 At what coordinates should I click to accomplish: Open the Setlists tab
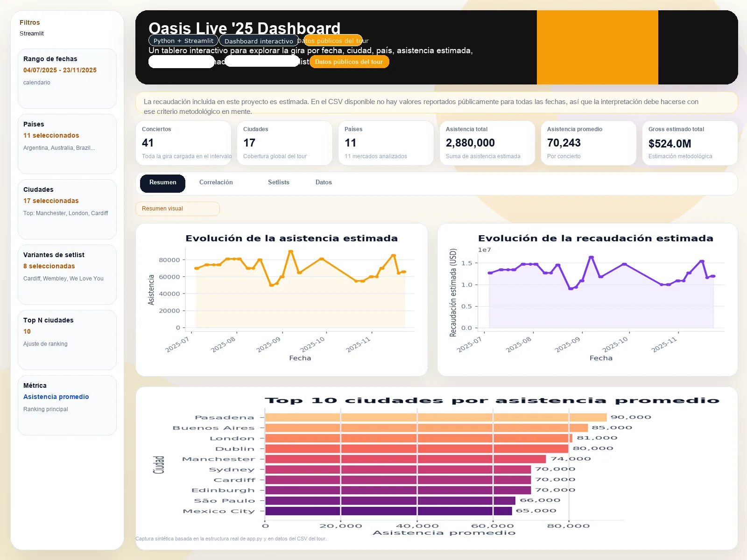tap(279, 182)
